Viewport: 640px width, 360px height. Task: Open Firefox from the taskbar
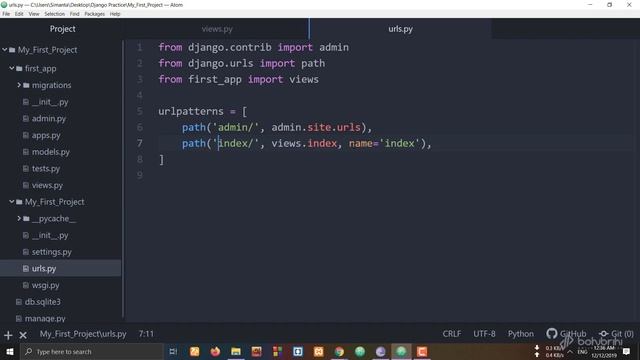coord(215,351)
